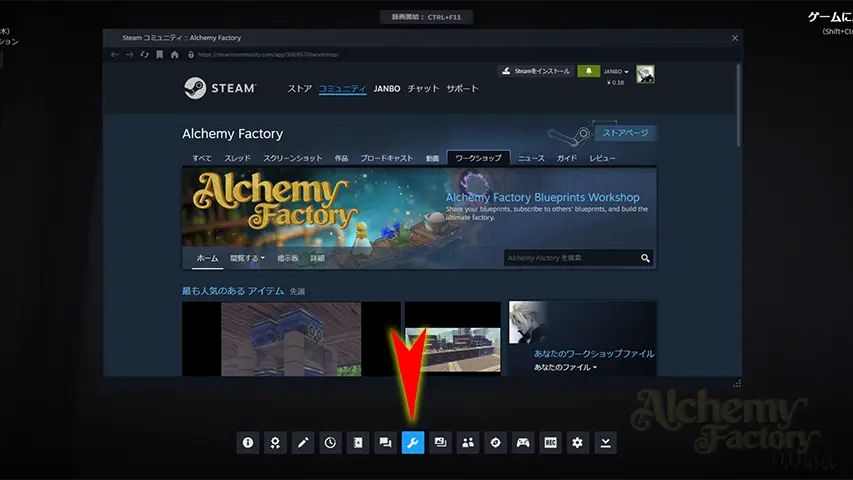Click the Alchemy Factory workshop search field
The width and height of the screenshot is (853, 480).
coord(570,258)
